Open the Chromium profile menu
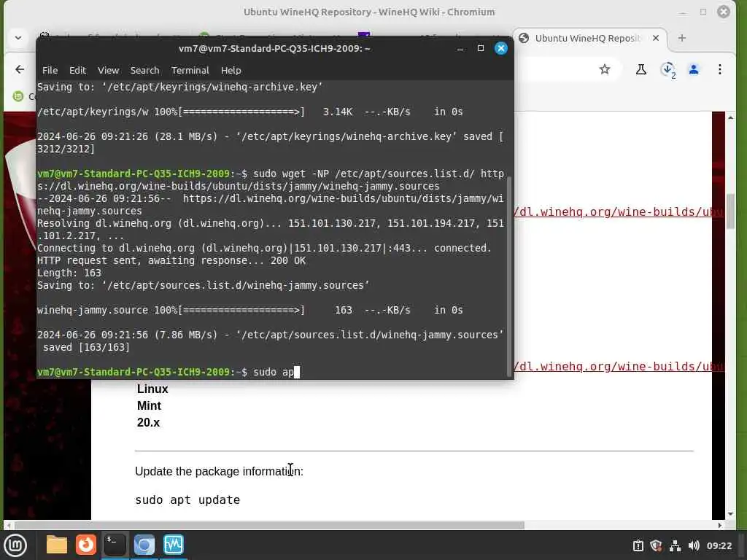Screen dimensions: 747x560 (x=694, y=69)
